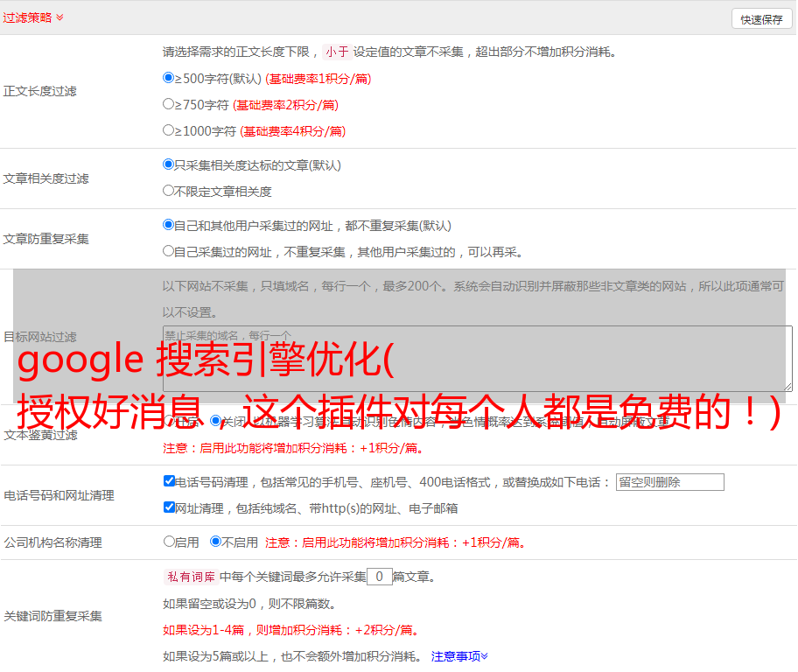
Task: Click the 如果留空或设为0，则不限篇数 text
Action: [248, 604]
